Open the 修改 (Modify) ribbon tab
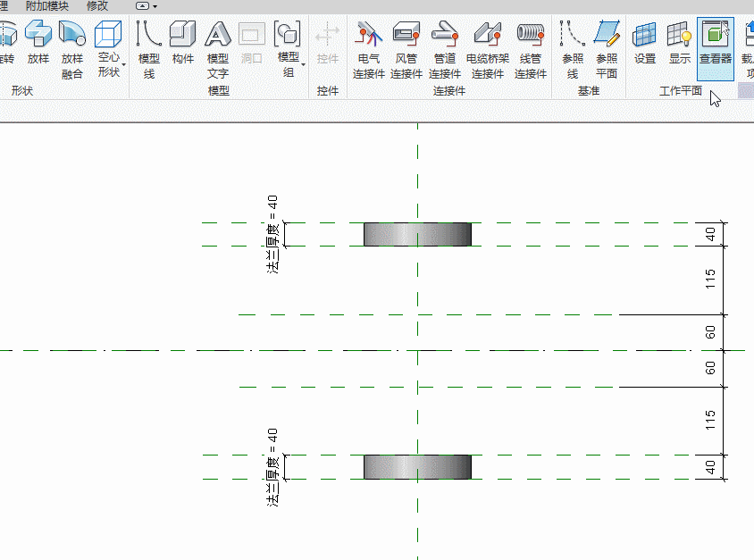This screenshot has height=560, width=754. (97, 5)
